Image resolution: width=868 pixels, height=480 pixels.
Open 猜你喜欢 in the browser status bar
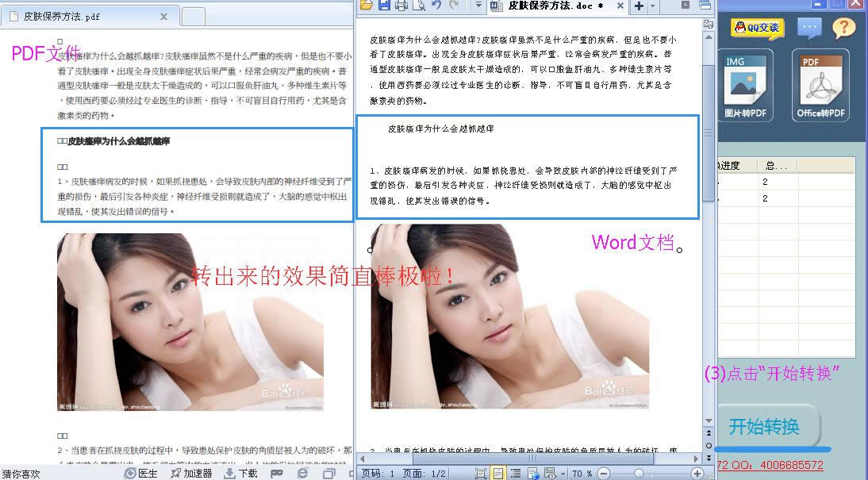pos(21,474)
